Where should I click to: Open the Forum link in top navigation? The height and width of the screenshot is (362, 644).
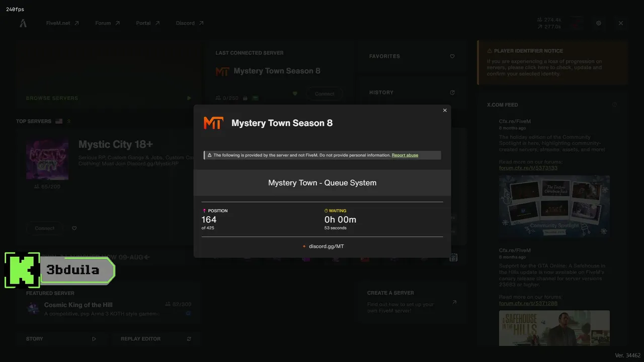[x=108, y=23]
